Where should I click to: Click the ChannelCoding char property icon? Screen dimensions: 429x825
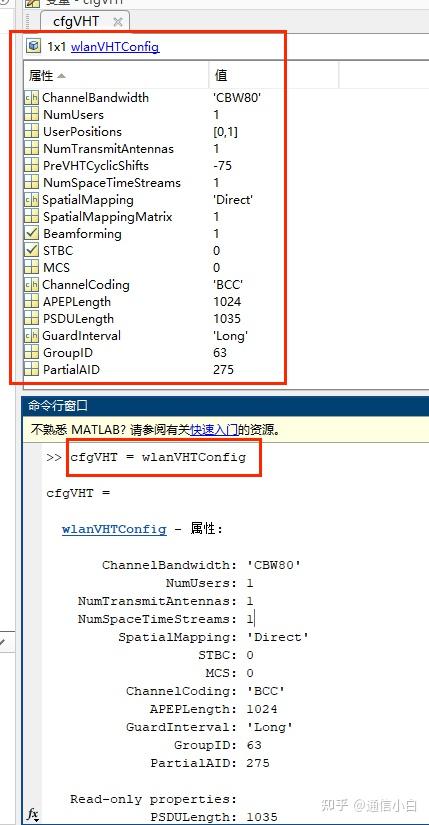33,285
